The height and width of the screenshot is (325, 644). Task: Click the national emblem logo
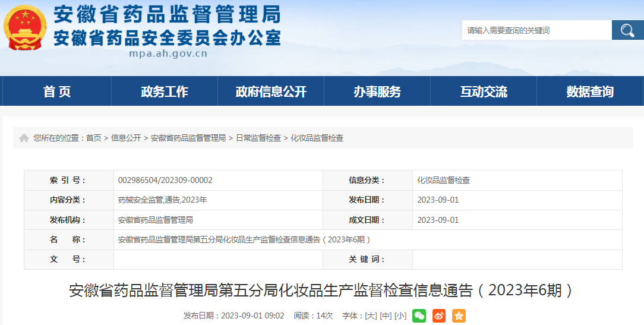(x=25, y=29)
